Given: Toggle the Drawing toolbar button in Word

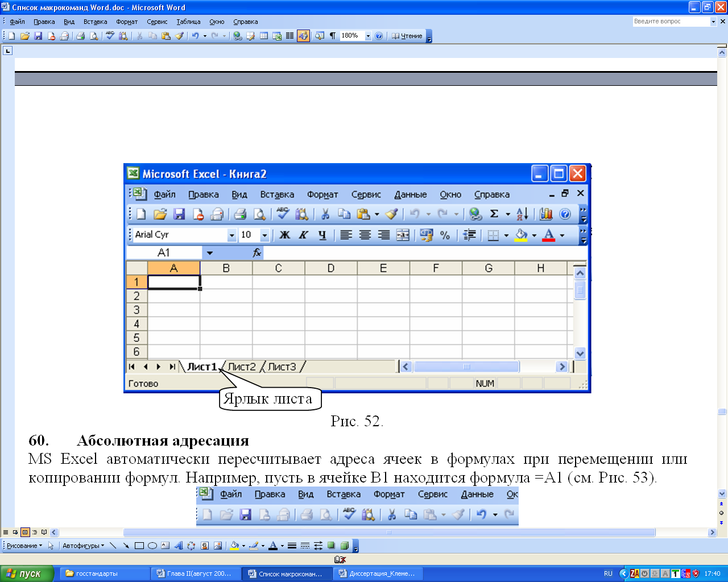Looking at the screenshot, I should pyautogui.click(x=303, y=36).
